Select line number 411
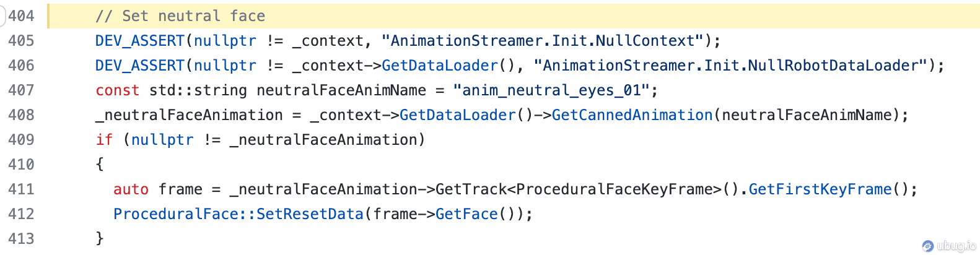 (21, 189)
